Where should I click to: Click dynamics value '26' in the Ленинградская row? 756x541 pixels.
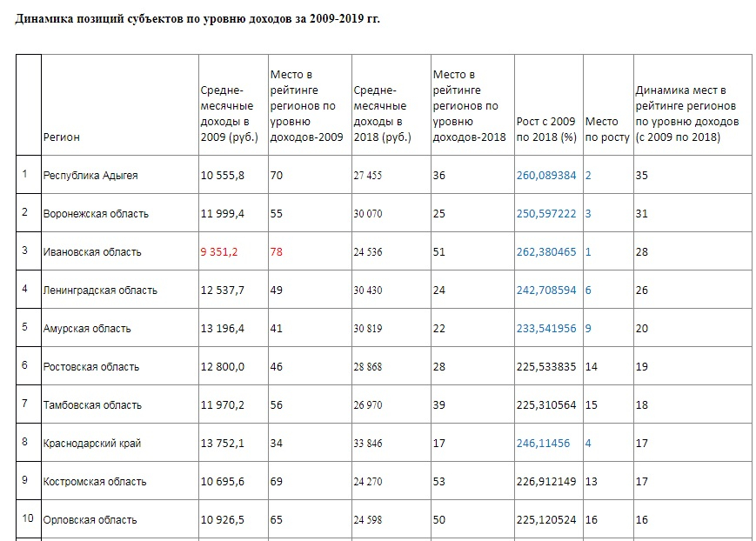click(x=641, y=291)
